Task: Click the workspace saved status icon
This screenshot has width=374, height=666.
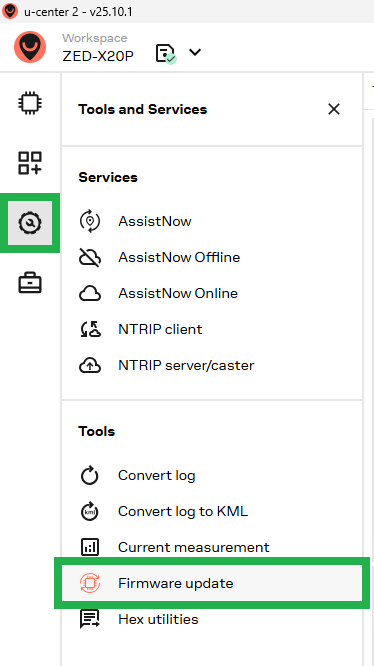Action: [x=166, y=54]
